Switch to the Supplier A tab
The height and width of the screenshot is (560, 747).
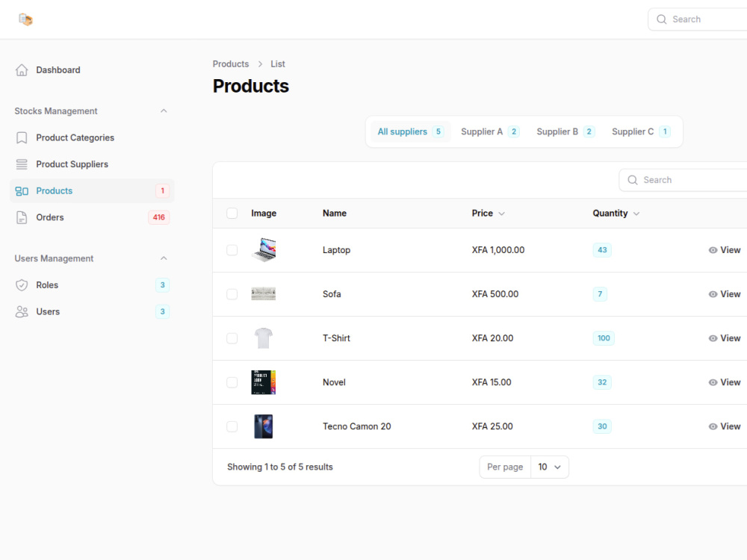490,132
